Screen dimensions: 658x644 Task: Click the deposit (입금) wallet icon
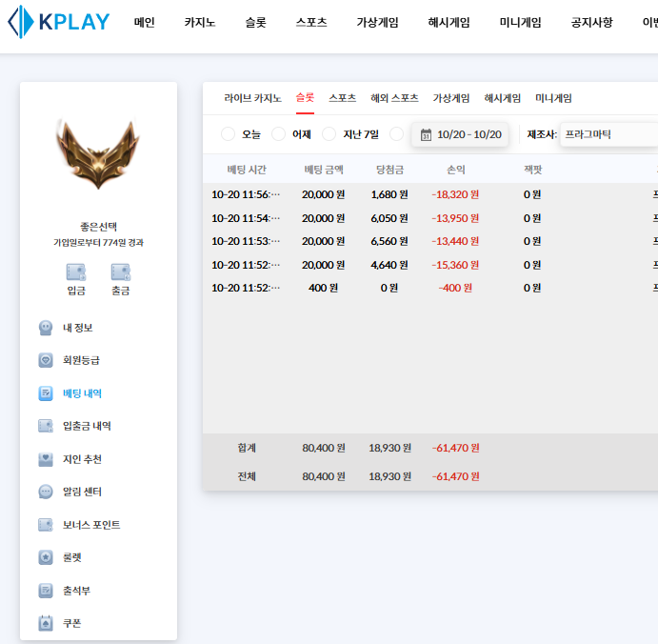76,272
